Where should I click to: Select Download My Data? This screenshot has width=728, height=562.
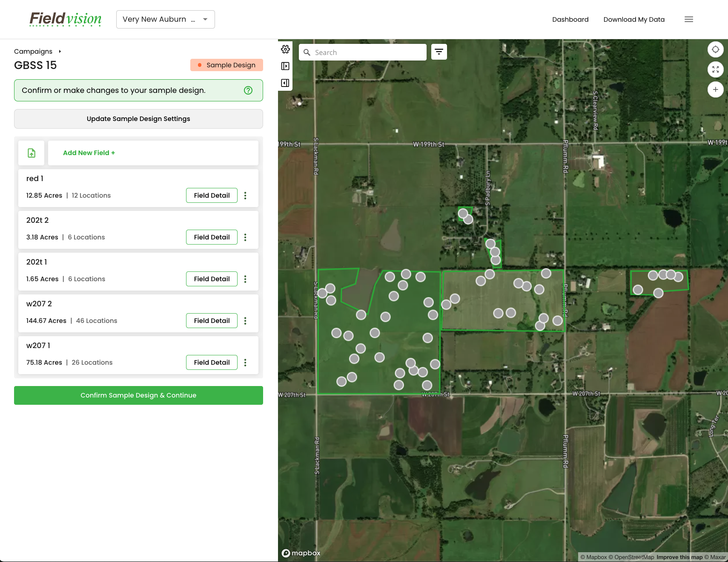(x=634, y=19)
